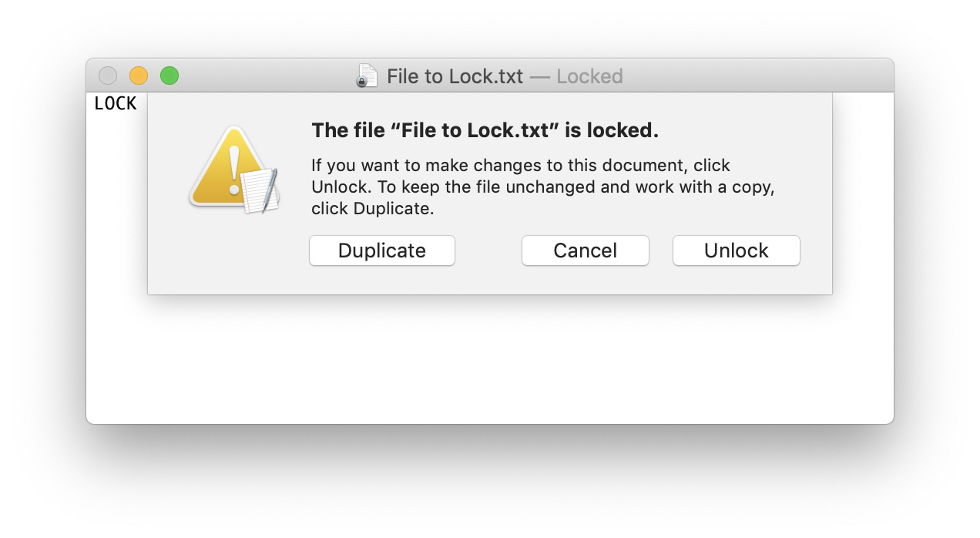
Task: Zoom the window with the green button
Action: (169, 76)
